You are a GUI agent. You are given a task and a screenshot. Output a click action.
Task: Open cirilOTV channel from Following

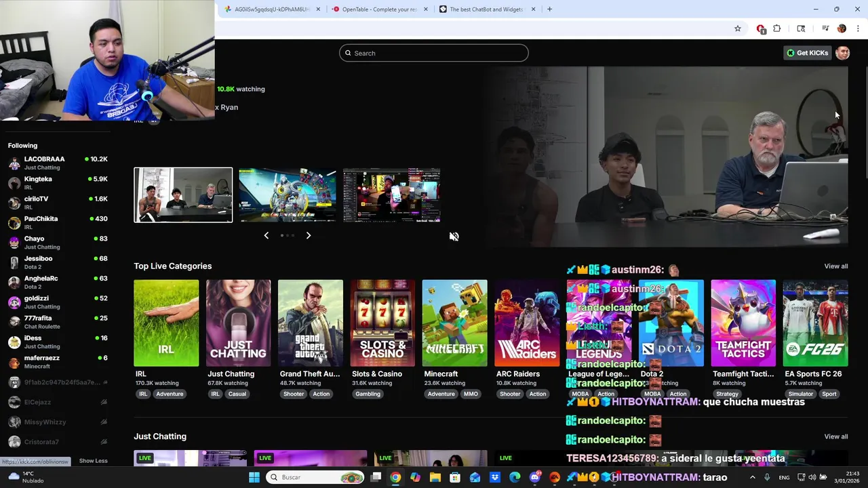point(58,203)
